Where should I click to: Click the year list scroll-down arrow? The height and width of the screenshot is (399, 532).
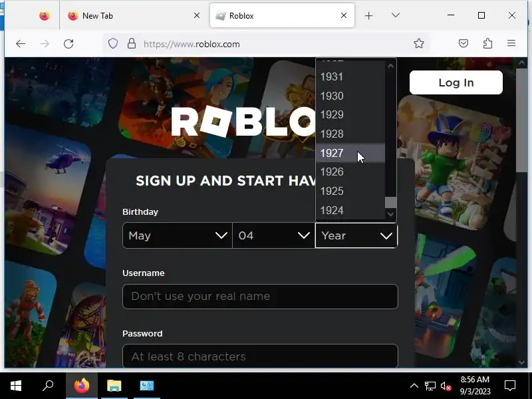[390, 214]
